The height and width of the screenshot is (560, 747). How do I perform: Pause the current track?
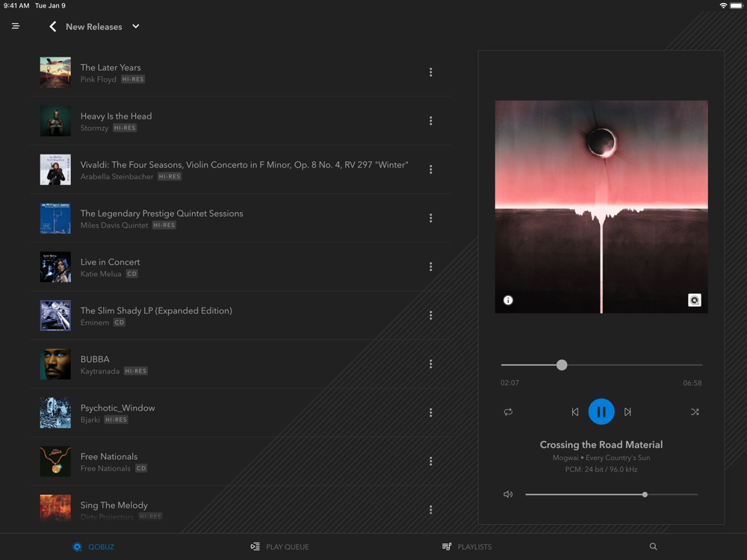[x=601, y=411]
